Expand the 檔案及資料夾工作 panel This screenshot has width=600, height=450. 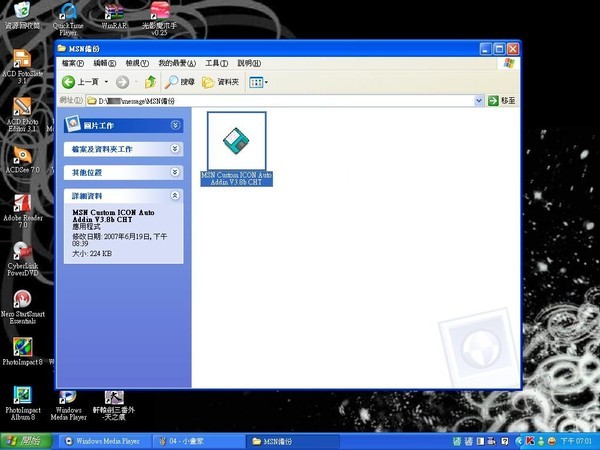click(x=175, y=148)
